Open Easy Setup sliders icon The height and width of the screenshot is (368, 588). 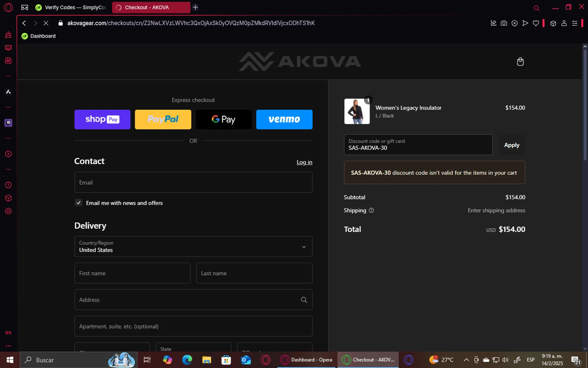575,23
